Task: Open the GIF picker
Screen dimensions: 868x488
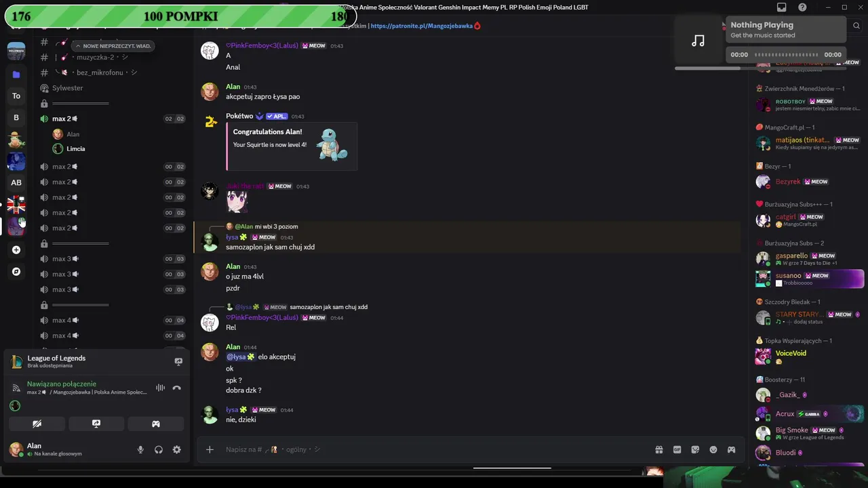Action: click(677, 449)
